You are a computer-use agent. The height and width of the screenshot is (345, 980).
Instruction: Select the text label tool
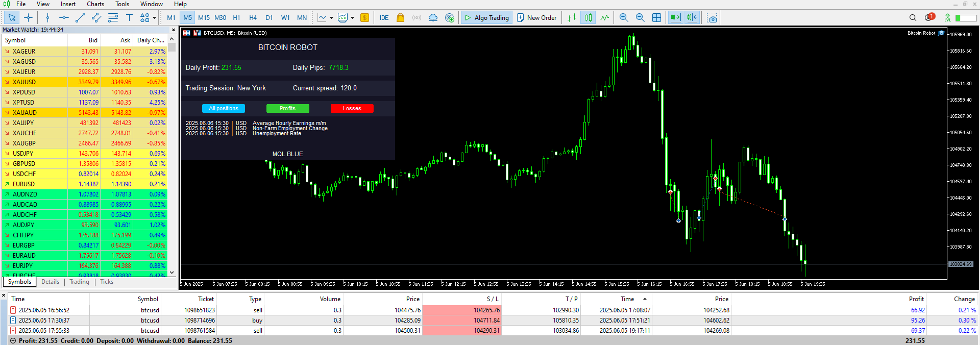129,18
